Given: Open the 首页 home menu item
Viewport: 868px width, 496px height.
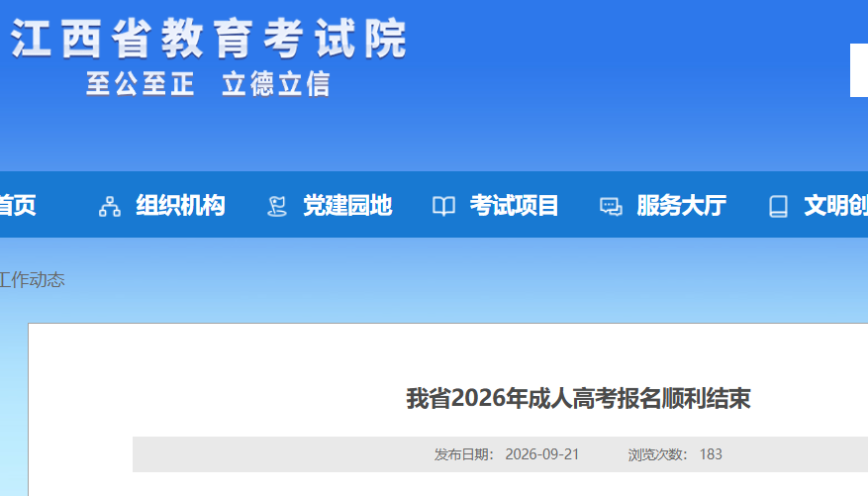Looking at the screenshot, I should [18, 205].
